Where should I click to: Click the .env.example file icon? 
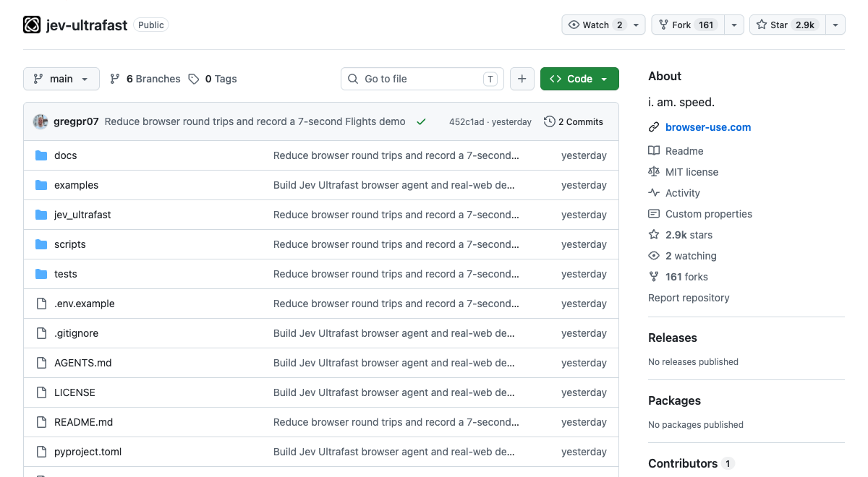pos(41,304)
